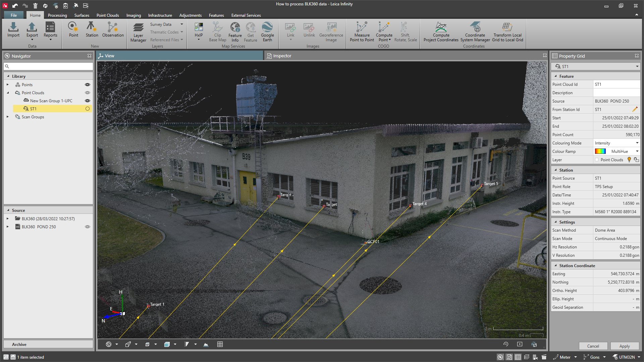Image resolution: width=644 pixels, height=362 pixels.
Task: Toggle visibility of New Scan Group 1-UPC
Action: [88, 101]
